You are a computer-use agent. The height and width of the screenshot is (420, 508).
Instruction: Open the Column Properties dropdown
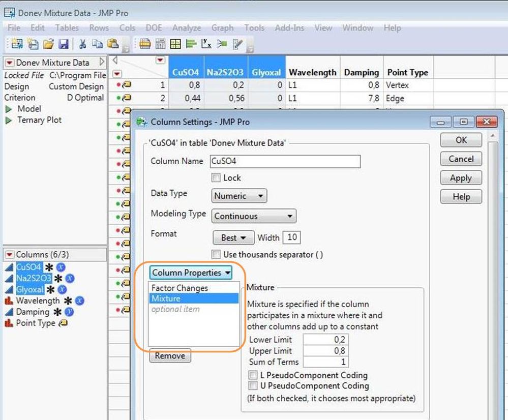(191, 273)
